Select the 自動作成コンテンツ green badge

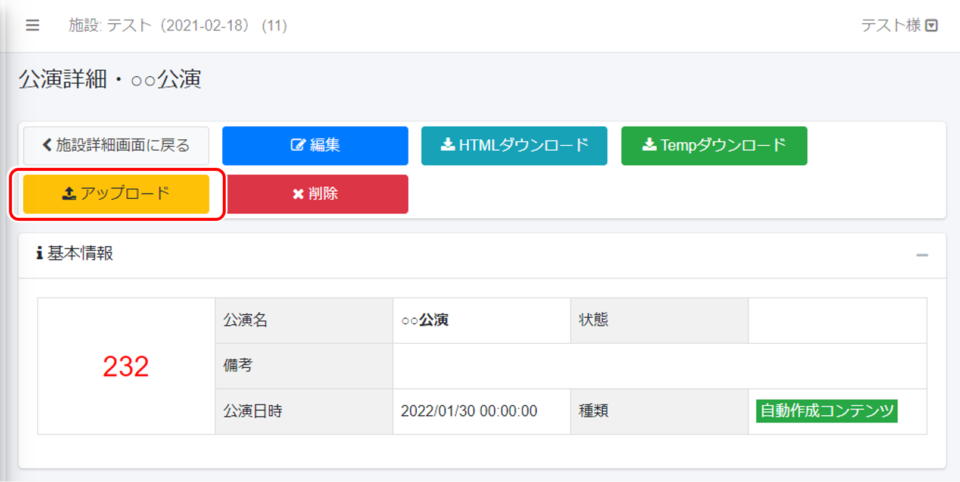827,411
